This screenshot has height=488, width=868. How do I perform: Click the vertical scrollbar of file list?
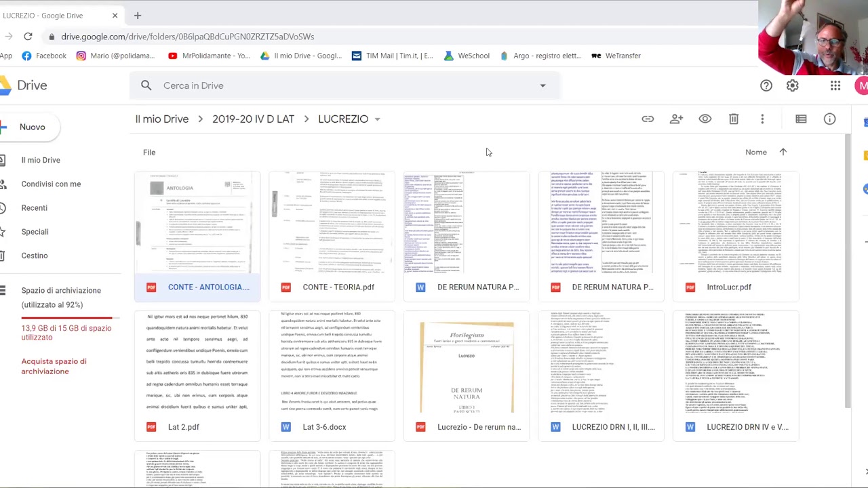(848, 271)
